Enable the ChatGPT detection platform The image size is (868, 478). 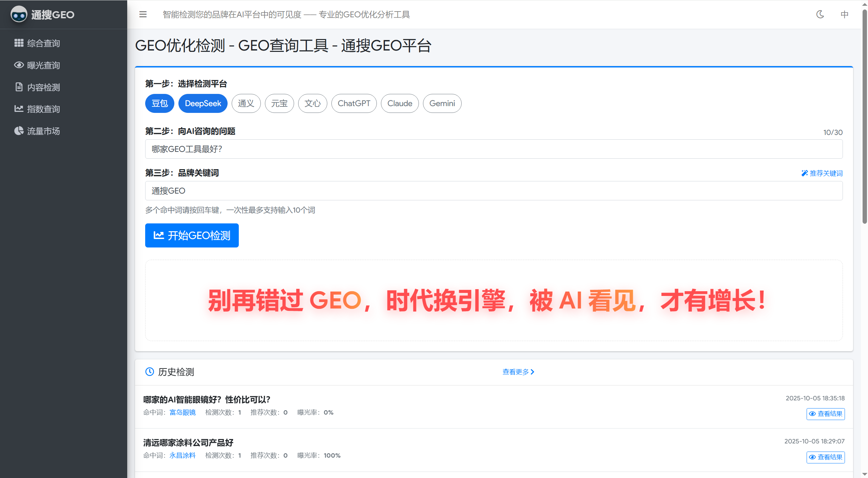click(354, 103)
